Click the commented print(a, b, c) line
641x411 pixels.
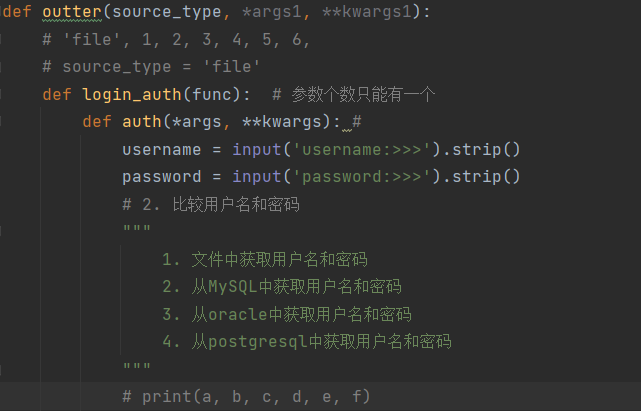246,396
